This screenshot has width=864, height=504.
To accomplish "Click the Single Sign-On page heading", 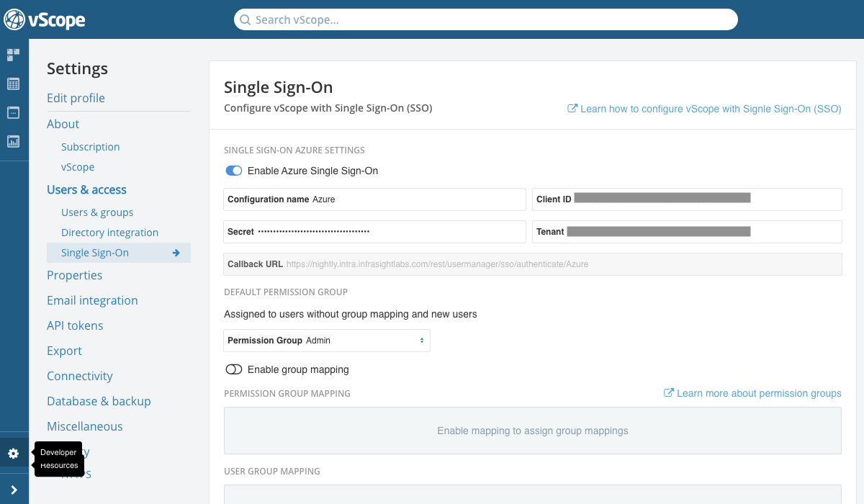I will coord(278,87).
